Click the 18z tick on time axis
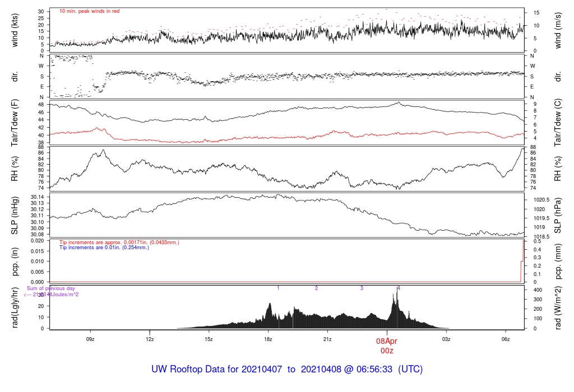574x392 pixels. [x=268, y=339]
